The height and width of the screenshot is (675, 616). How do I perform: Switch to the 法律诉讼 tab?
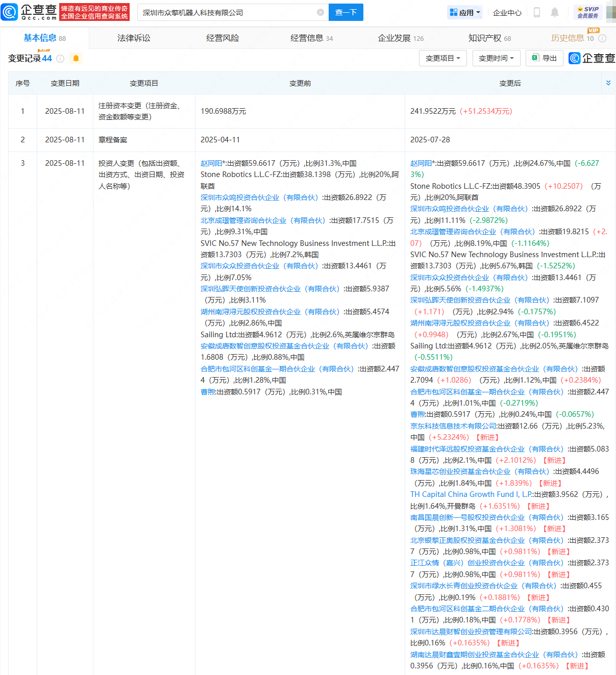(134, 38)
